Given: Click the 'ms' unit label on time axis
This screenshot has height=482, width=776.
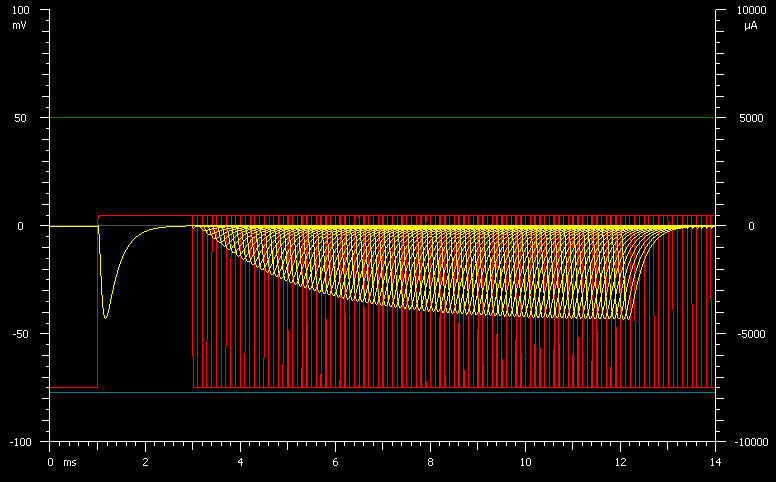Looking at the screenshot, I should pos(70,462).
